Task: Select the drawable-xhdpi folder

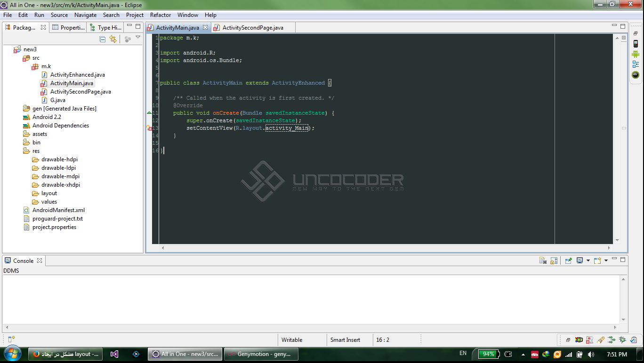Action: [56, 185]
